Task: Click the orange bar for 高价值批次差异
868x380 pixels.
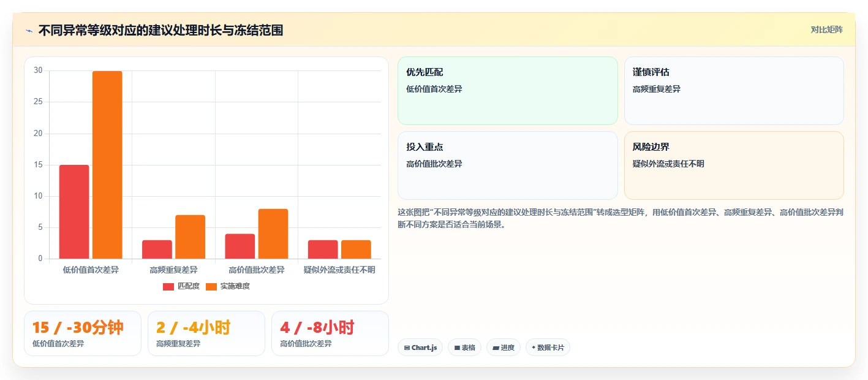Action: coord(273,234)
